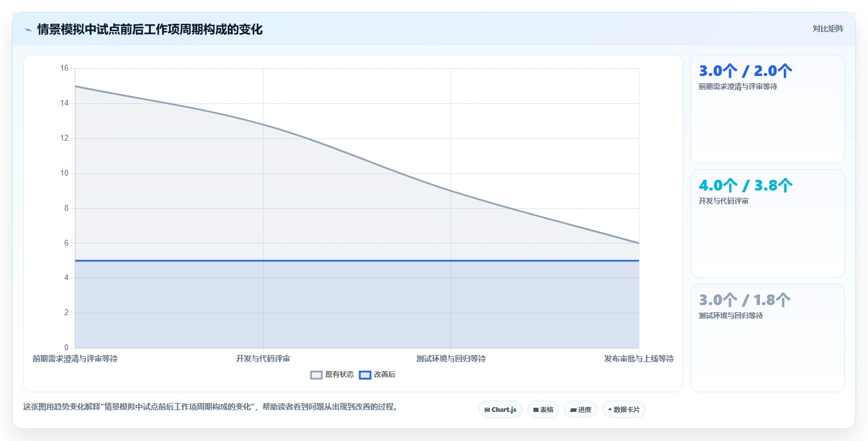Click y-axis value 16
This screenshot has width=868, height=441.
65,68
